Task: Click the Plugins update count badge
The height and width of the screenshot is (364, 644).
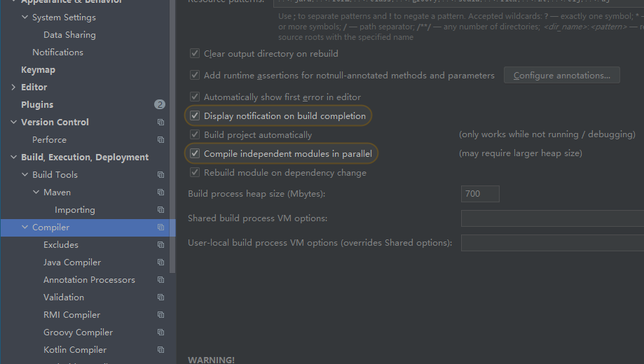Action: [160, 104]
